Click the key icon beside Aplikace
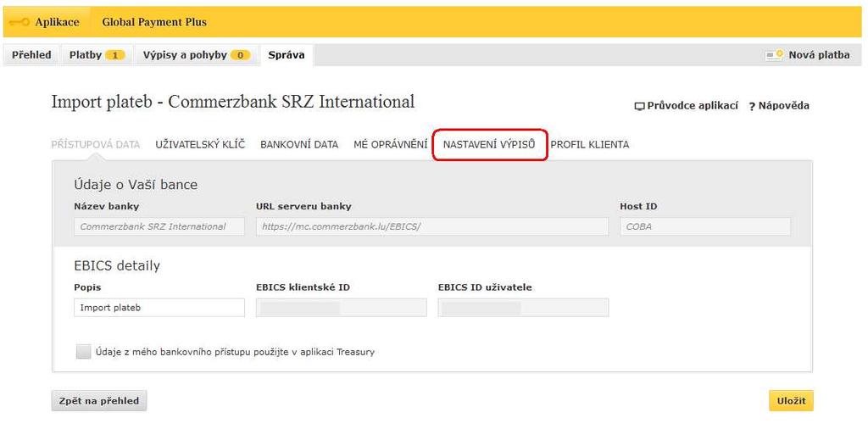Image resolution: width=868 pixels, height=429 pixels. point(19,23)
